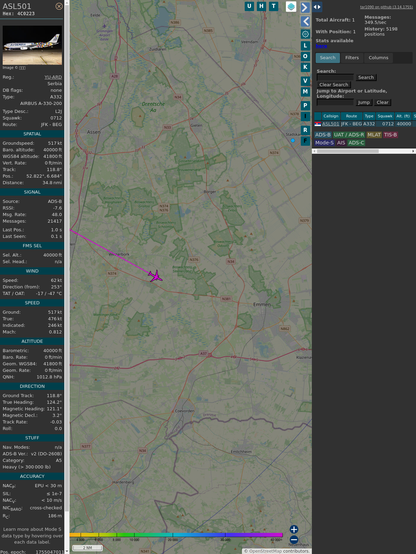
Task: Click the Jump button
Action: (x=364, y=102)
